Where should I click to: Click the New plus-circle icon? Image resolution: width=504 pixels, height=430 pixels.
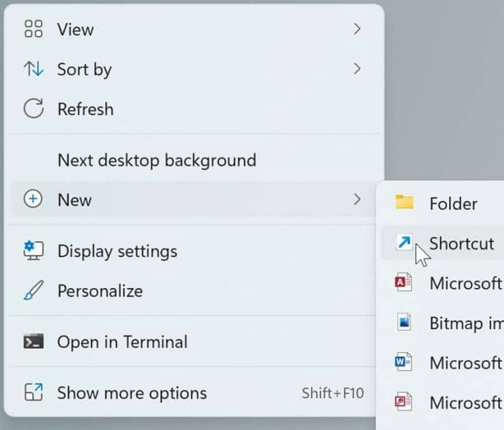(x=33, y=200)
